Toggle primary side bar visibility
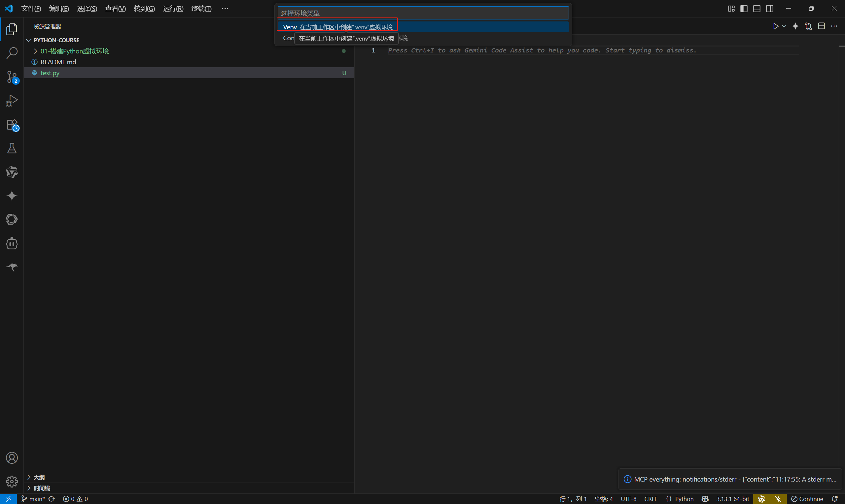This screenshot has width=845, height=504. coord(744,9)
